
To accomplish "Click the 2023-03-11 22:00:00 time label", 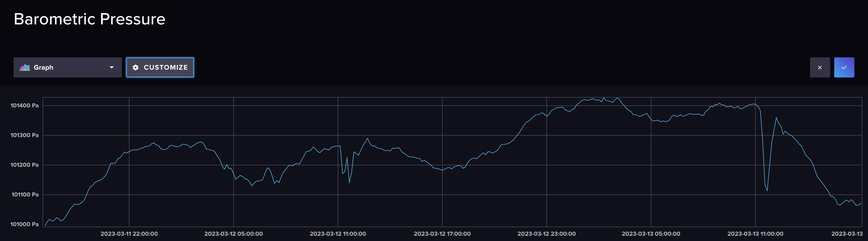I will coord(129,234).
